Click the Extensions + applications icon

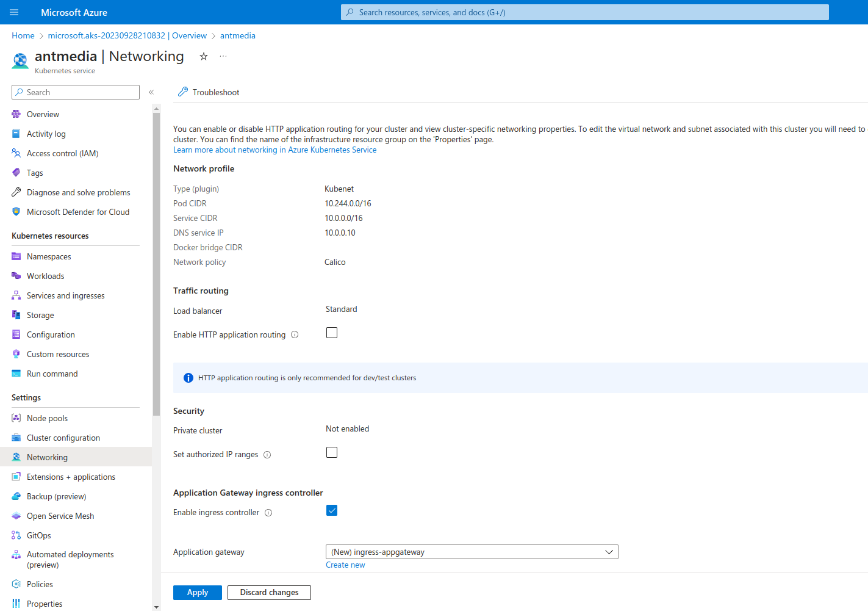click(x=16, y=477)
